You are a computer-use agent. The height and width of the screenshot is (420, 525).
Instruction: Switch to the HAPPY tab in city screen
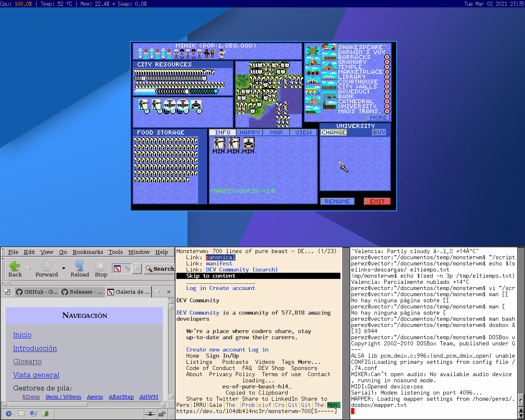[x=250, y=132]
